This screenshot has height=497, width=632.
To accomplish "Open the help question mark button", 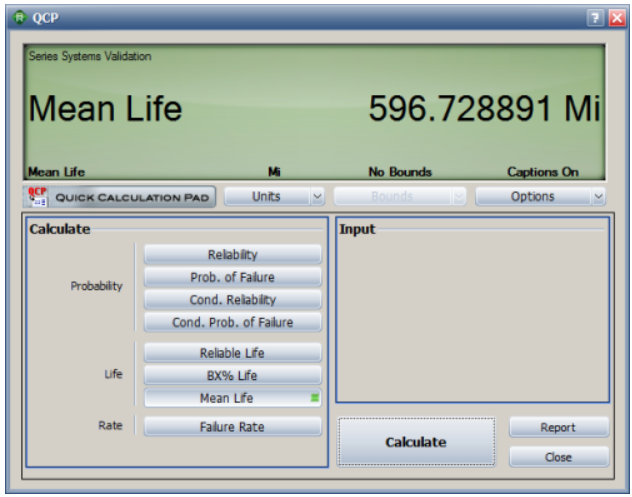I will point(595,18).
